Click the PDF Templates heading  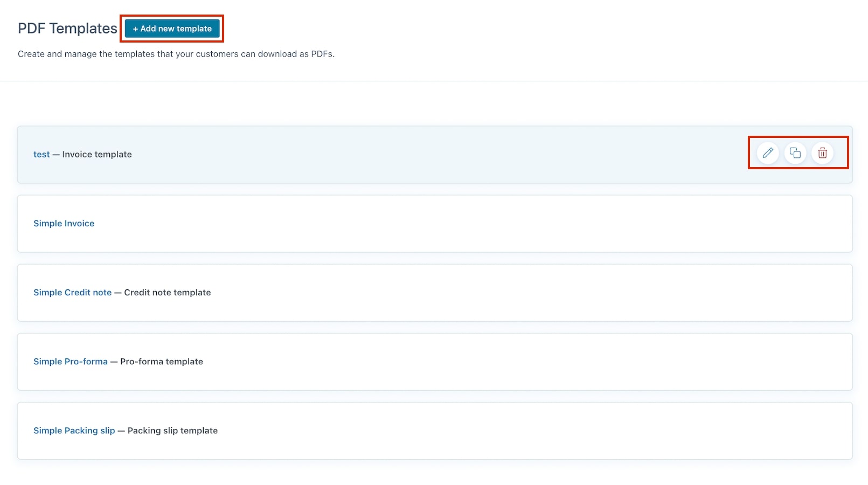click(x=67, y=29)
